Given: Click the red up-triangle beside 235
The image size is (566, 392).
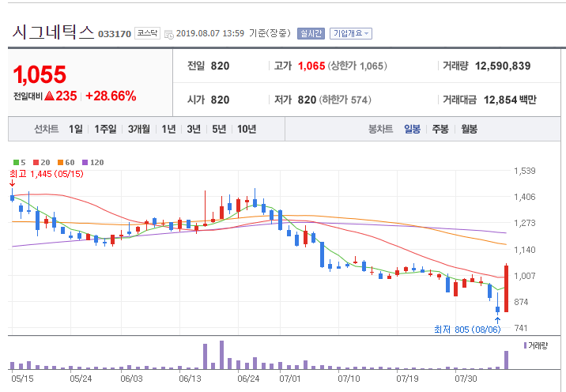Looking at the screenshot, I should [x=50, y=96].
